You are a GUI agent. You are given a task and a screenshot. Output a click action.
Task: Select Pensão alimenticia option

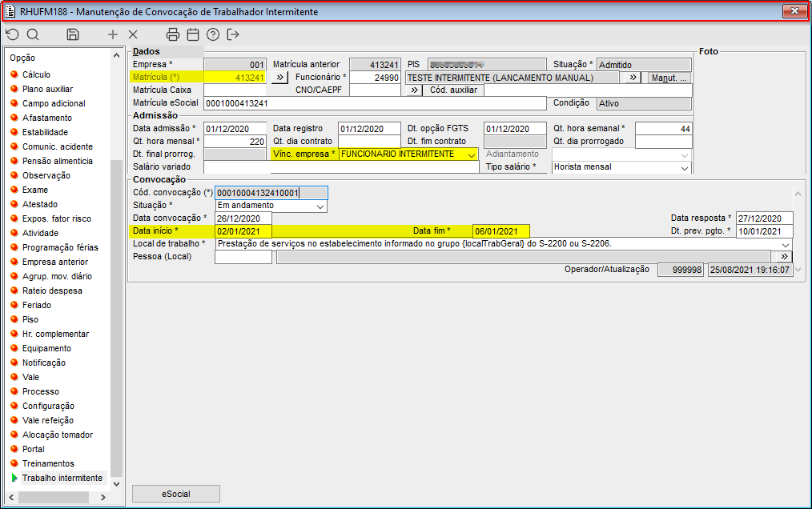pos(58,161)
